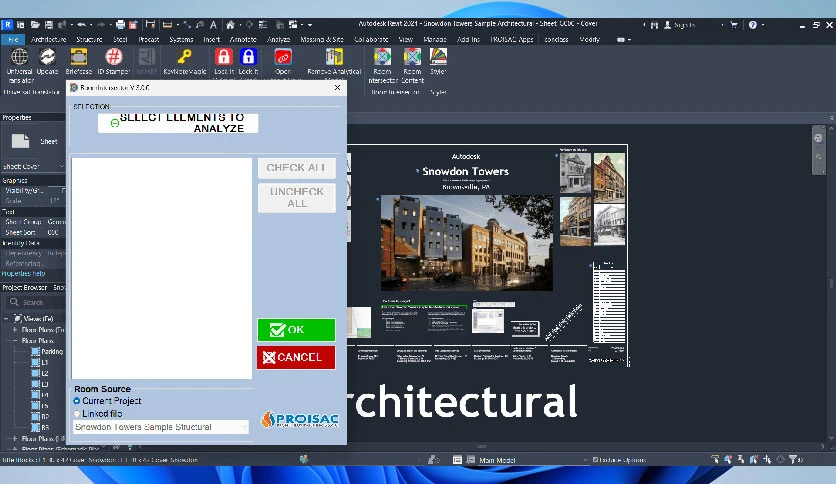Click the Default 3D View house icon
Viewport: 836px width, 484px height.
(x=230, y=25)
